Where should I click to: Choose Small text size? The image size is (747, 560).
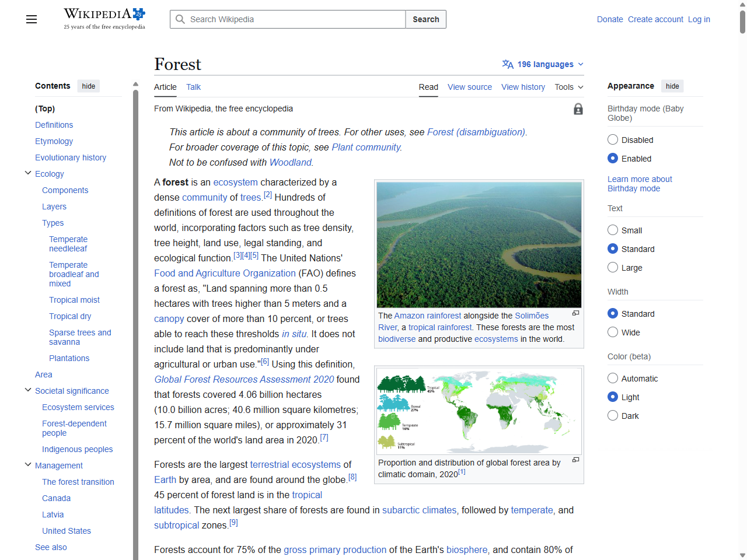pyautogui.click(x=613, y=230)
